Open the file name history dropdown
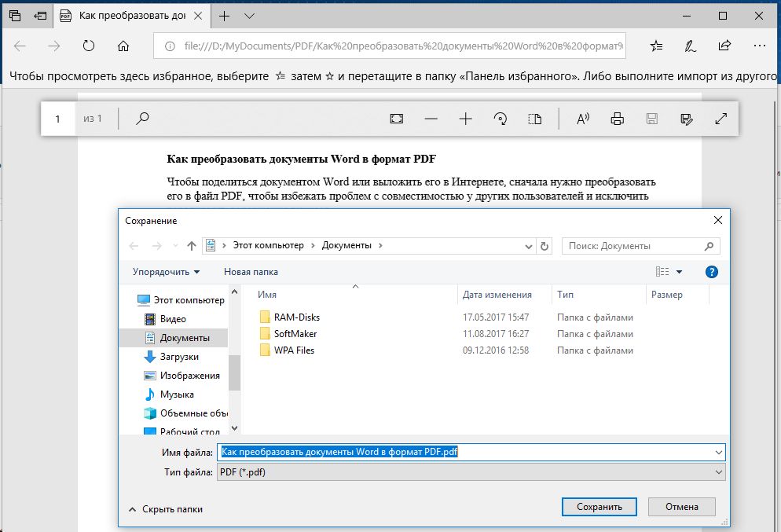Viewport: 781px width, 532px height. (719, 453)
